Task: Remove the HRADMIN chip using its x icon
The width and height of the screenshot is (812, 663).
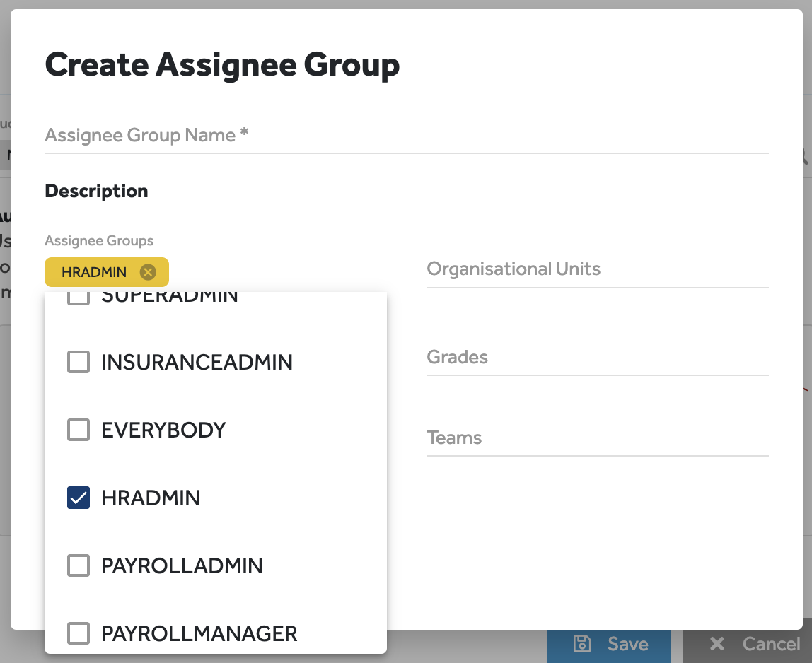Action: coord(147,272)
